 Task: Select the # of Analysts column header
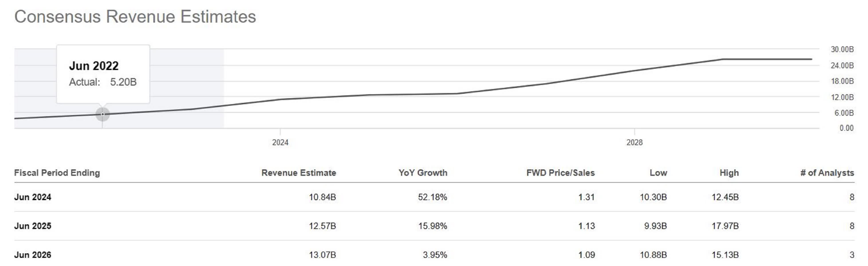click(827, 173)
